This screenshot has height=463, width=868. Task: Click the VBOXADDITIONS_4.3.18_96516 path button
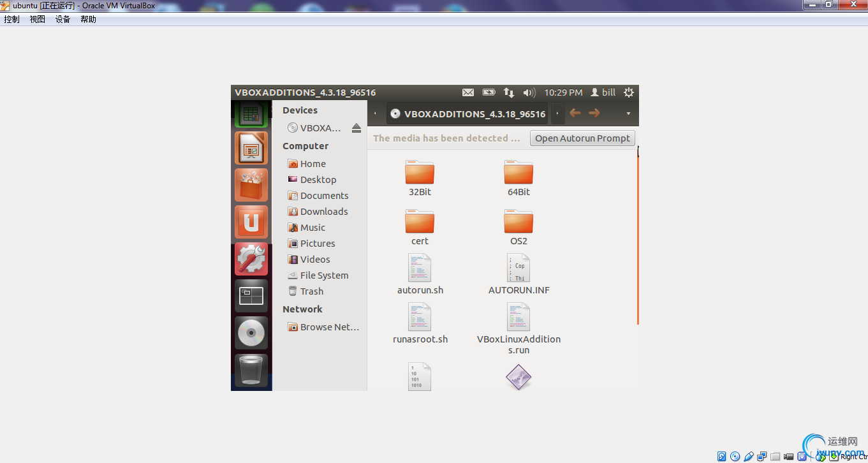pos(467,114)
